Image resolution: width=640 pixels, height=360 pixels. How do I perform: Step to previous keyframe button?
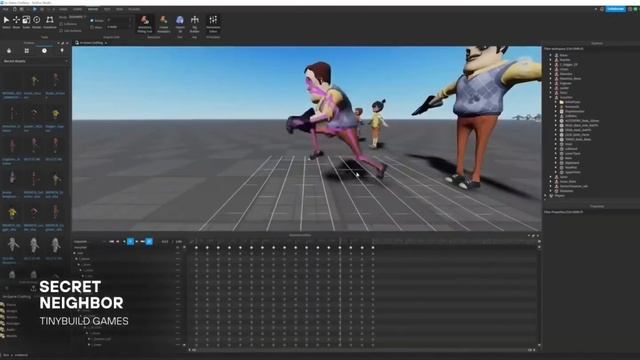click(118, 242)
